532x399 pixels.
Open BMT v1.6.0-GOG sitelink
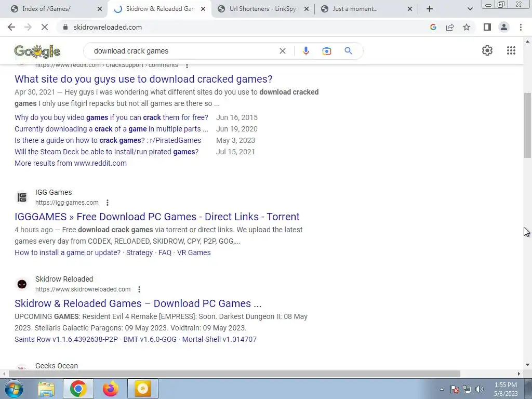click(x=150, y=340)
